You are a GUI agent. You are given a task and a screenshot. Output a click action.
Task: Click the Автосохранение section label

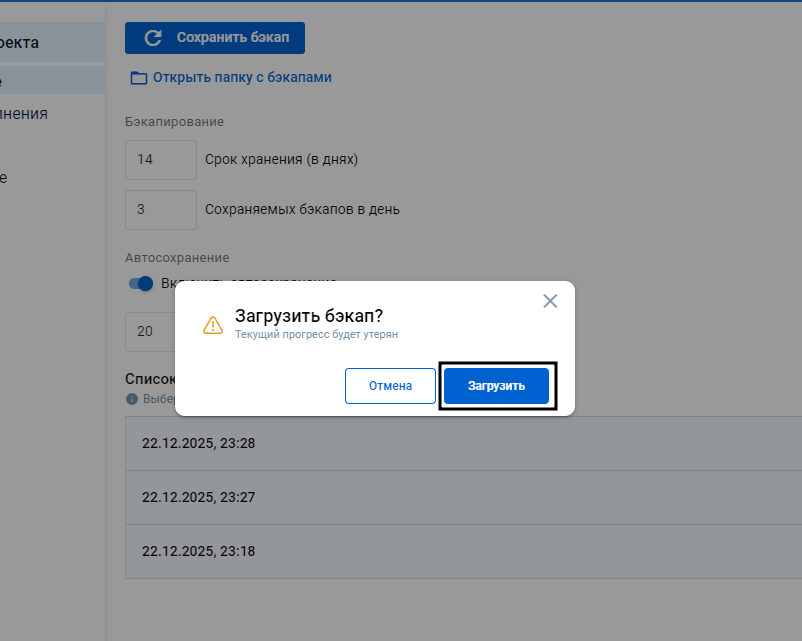(177, 258)
